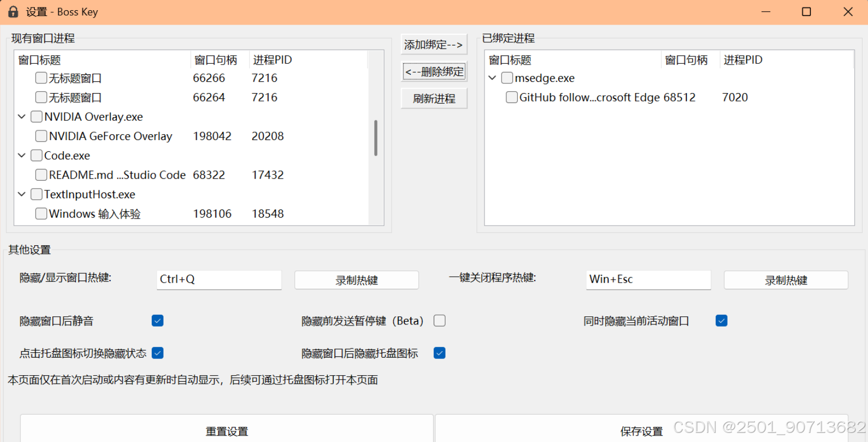Sort by 进程PID column in 现有窗口进程

click(x=308, y=60)
